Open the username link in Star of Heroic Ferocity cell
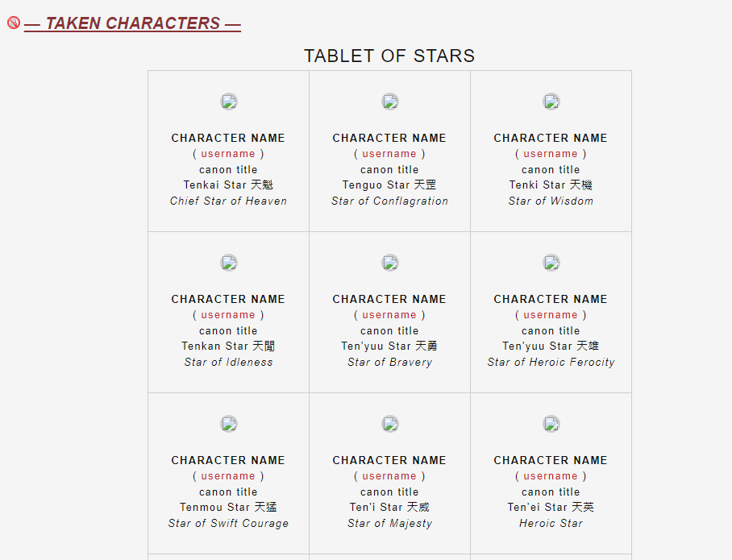This screenshot has height=560, width=732. coord(551,315)
